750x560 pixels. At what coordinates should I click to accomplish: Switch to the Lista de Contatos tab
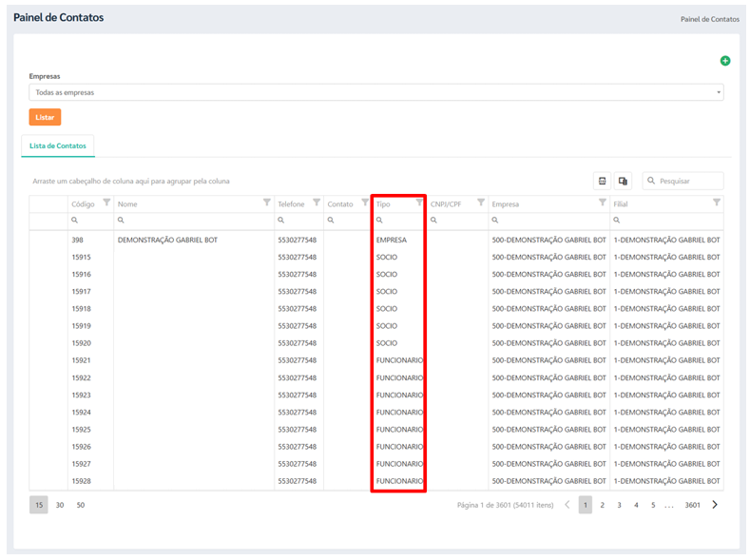[58, 145]
